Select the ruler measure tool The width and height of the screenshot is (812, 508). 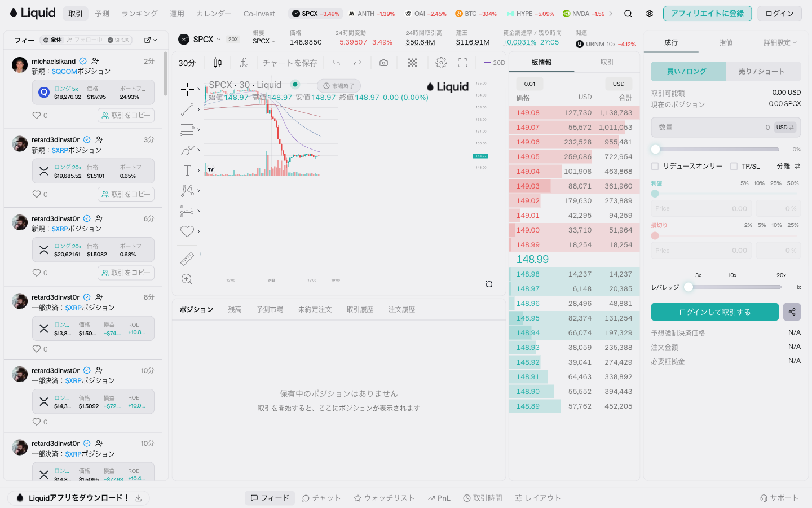pyautogui.click(x=187, y=259)
